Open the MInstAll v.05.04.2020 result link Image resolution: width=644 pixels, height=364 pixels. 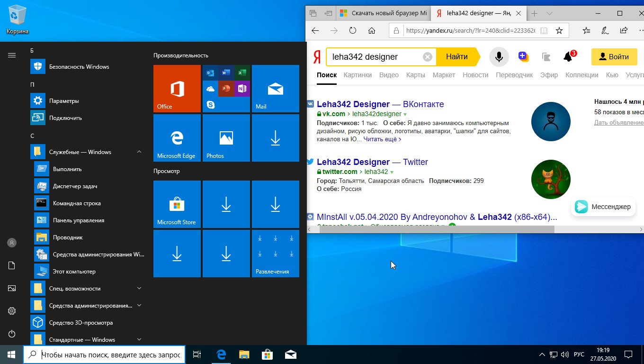pos(437,217)
